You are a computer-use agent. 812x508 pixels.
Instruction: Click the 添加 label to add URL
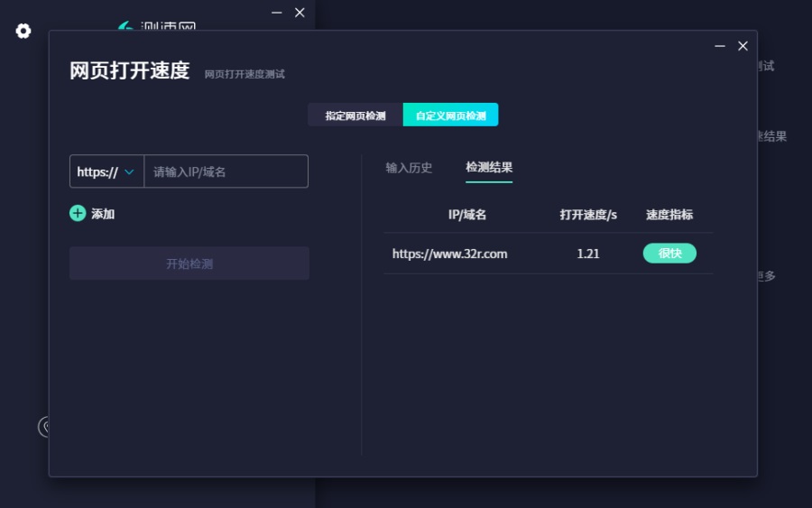[x=103, y=214]
